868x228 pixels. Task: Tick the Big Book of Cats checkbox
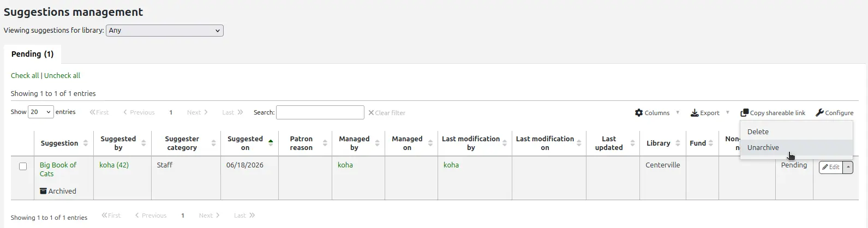point(23,166)
